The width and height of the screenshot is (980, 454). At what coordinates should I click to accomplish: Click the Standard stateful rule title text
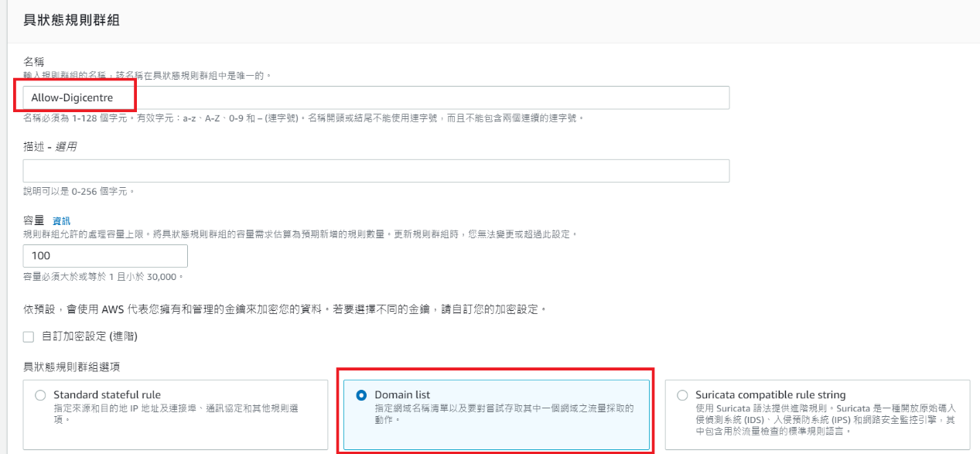pos(107,395)
